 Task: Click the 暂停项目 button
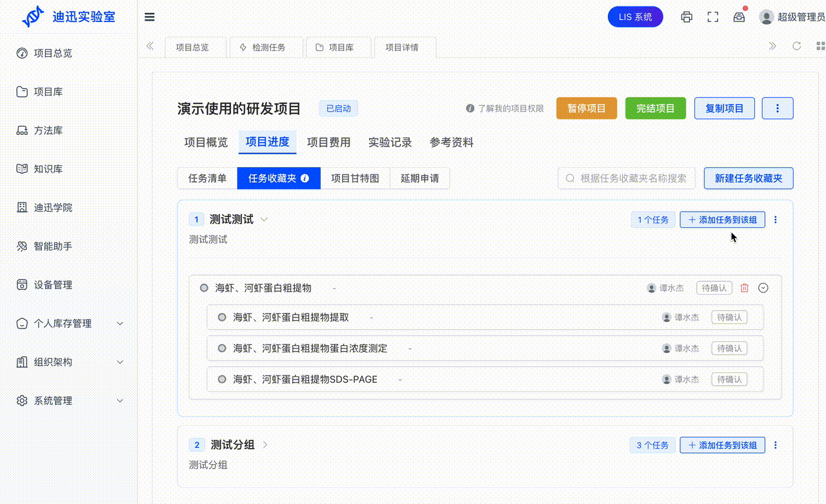pyautogui.click(x=587, y=108)
